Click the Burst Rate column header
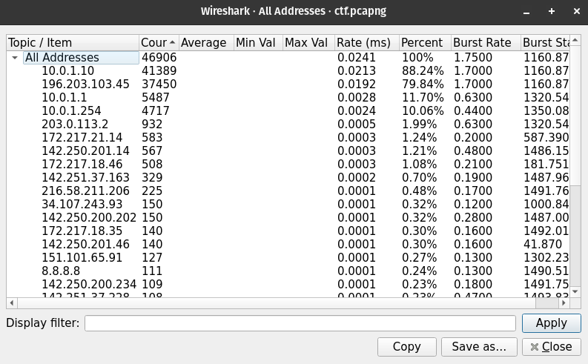Screen dimensions: 588x364 [485, 42]
